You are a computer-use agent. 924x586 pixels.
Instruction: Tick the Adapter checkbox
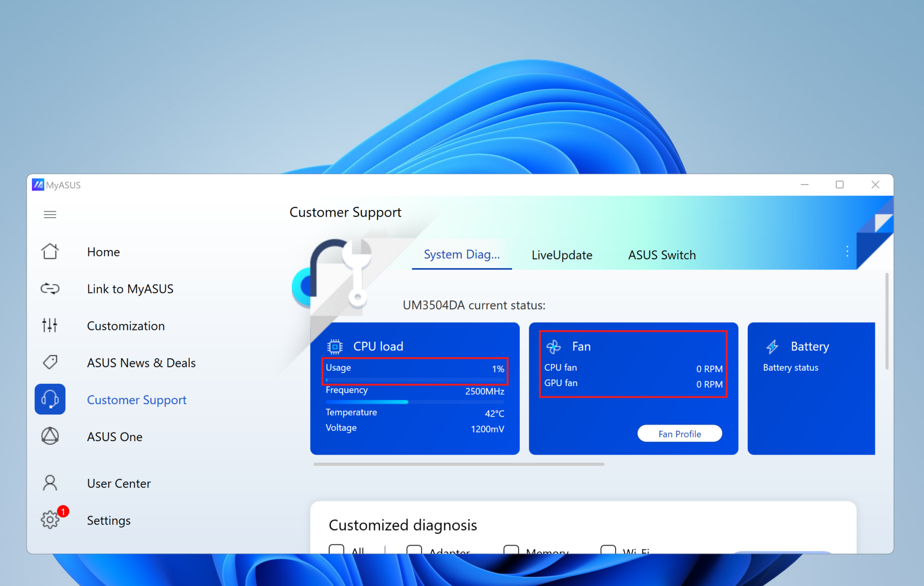(x=414, y=549)
